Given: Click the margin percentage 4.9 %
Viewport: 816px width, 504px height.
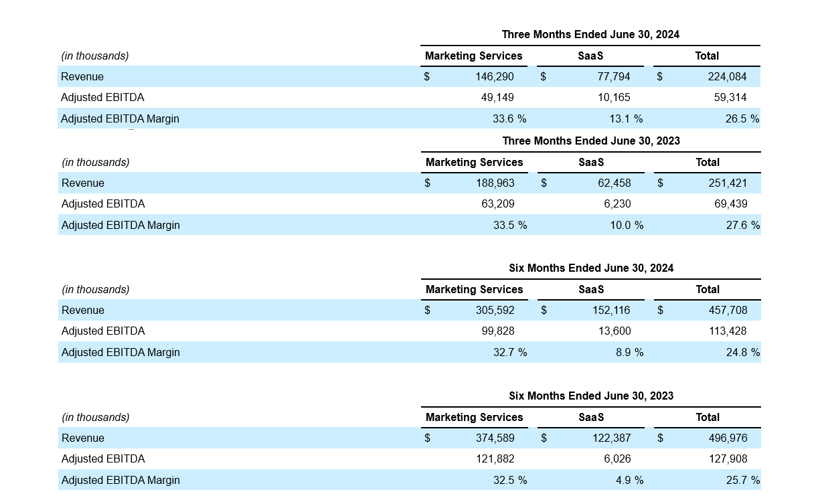Looking at the screenshot, I should 630,481.
